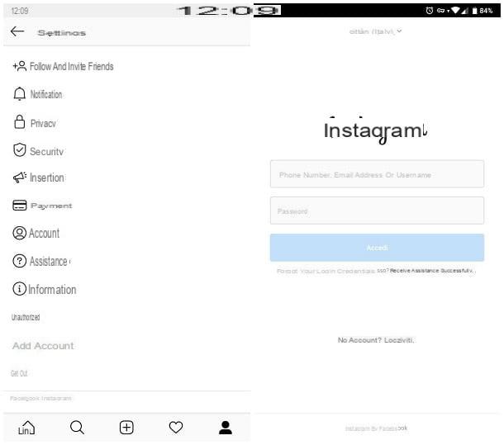504x445 pixels.
Task: Click the Security shield icon
Action: coord(20,150)
